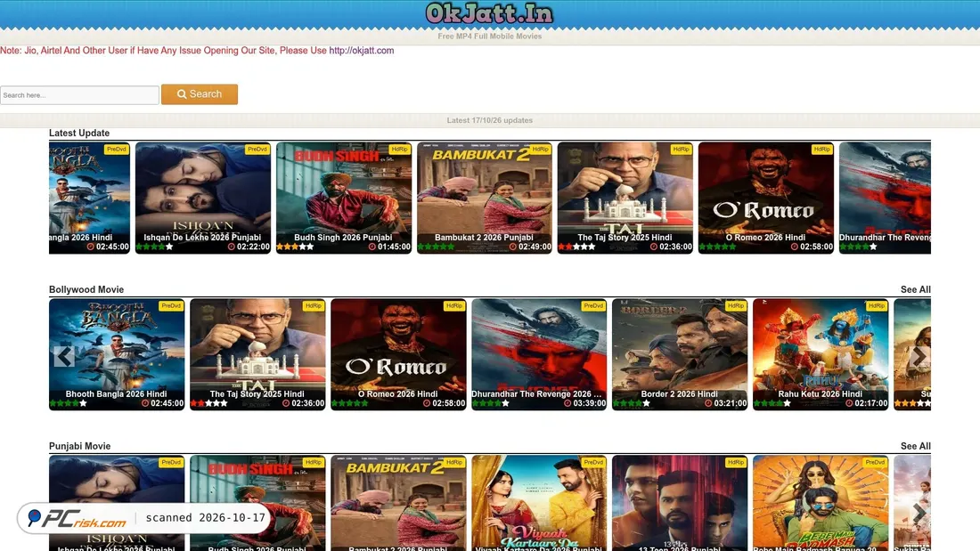Open O Romeo poster in Bollywood Movie
The image size is (980, 551).
click(398, 354)
